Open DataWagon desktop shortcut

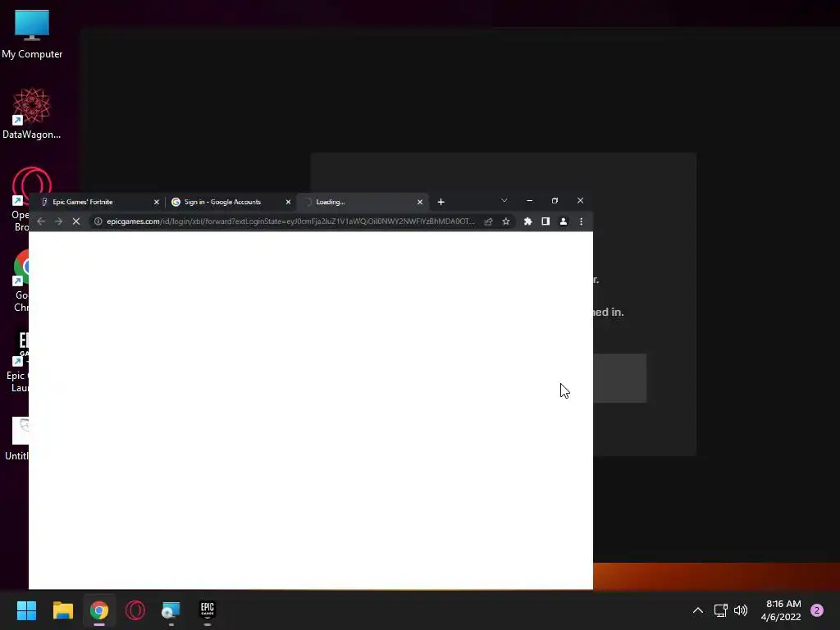31,114
